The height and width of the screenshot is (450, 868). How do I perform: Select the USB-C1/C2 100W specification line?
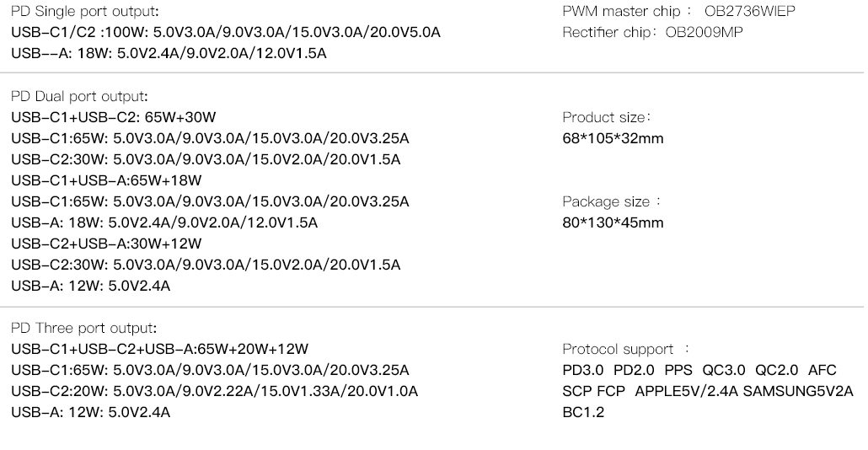(x=226, y=32)
